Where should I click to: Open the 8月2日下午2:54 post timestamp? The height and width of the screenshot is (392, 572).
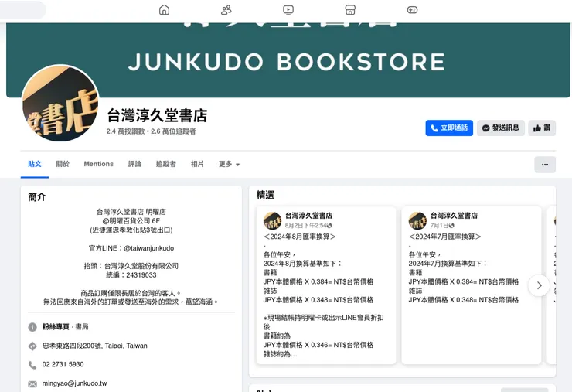(305, 226)
